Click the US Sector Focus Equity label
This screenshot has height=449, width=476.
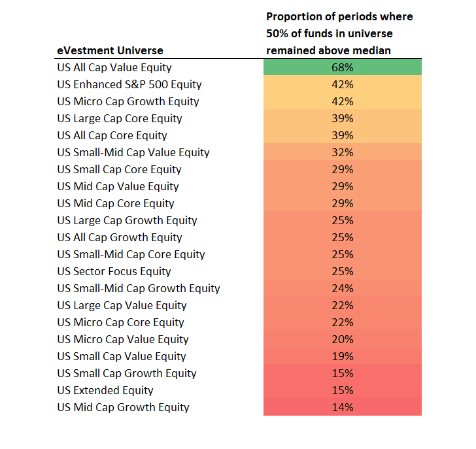click(114, 271)
